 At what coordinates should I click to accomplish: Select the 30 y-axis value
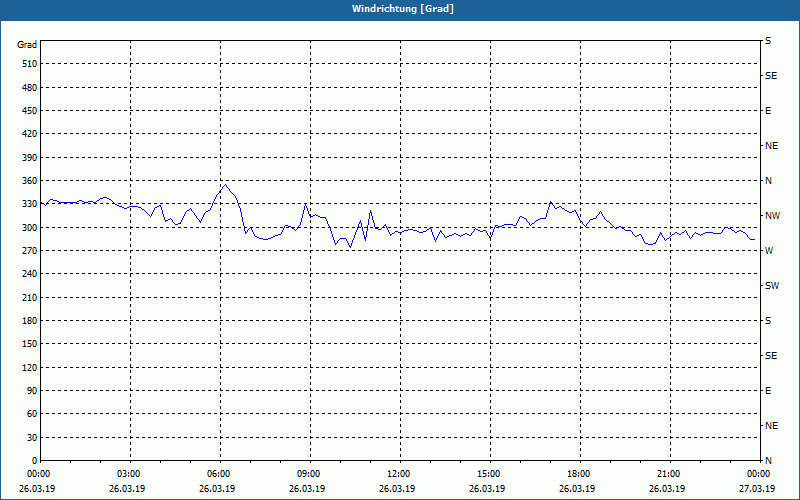pos(32,437)
